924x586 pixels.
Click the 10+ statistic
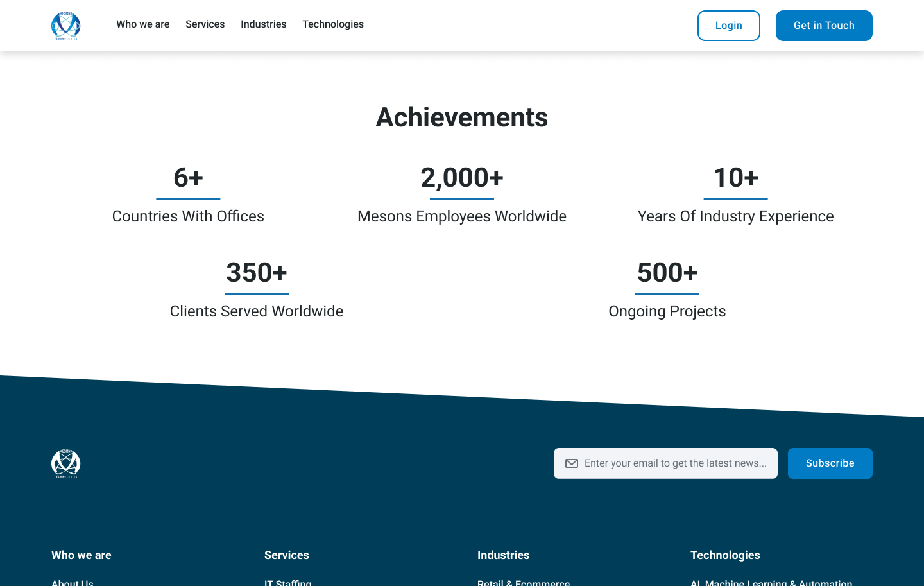coord(736,178)
